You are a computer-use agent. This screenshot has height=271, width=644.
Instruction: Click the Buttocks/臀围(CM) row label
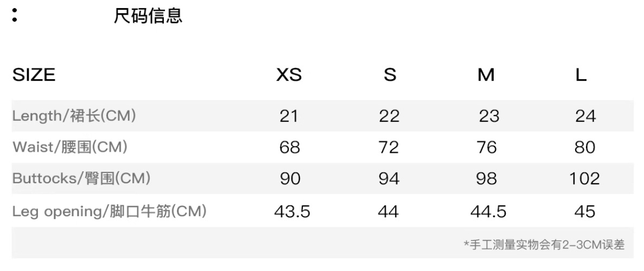click(x=81, y=178)
